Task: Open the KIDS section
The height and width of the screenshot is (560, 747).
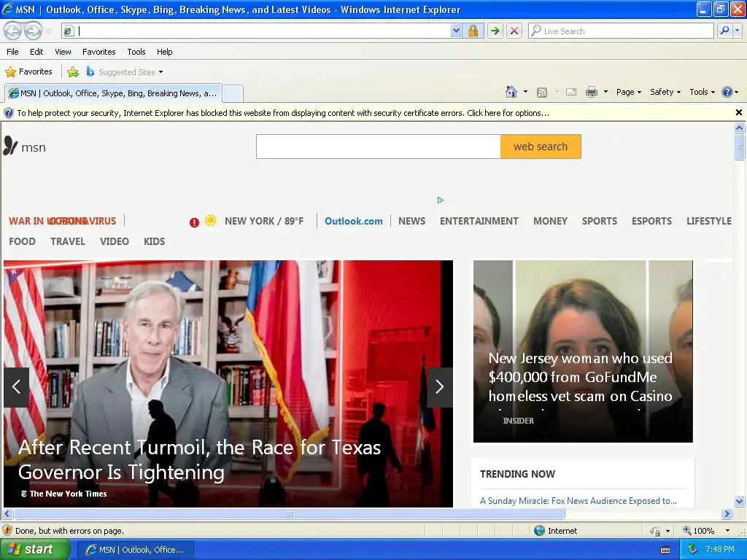Action: tap(155, 241)
